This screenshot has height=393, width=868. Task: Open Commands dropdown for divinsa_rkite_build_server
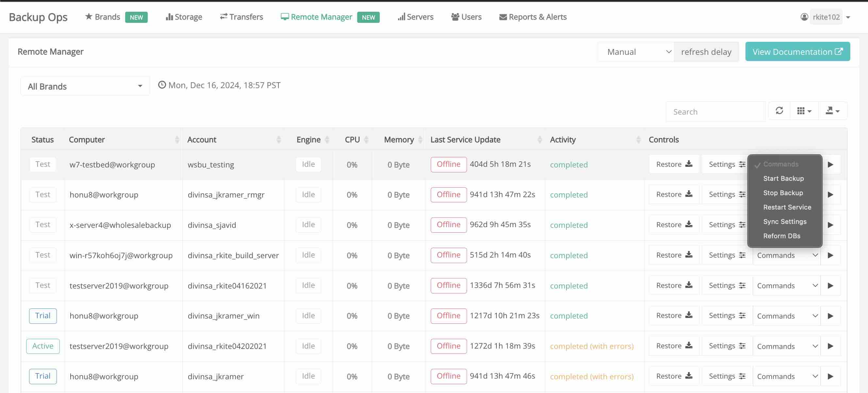pos(787,255)
